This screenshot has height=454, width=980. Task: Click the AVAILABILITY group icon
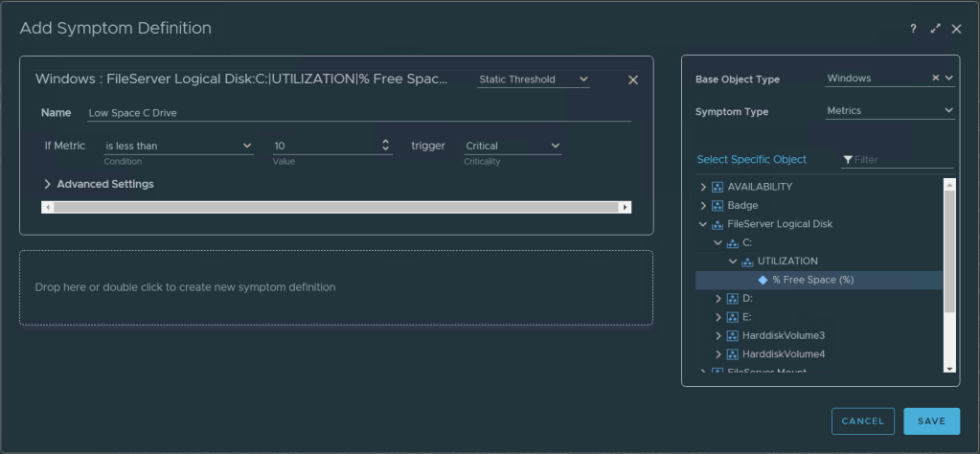pos(718,187)
